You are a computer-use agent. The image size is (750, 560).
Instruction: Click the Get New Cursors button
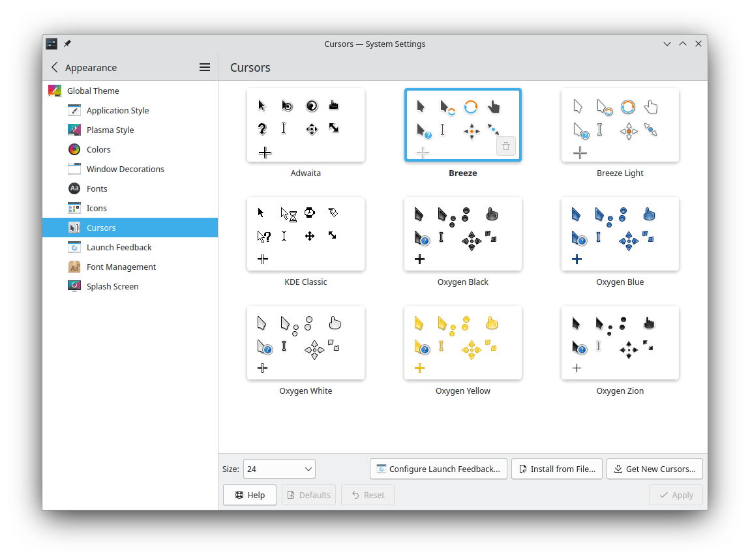click(655, 469)
